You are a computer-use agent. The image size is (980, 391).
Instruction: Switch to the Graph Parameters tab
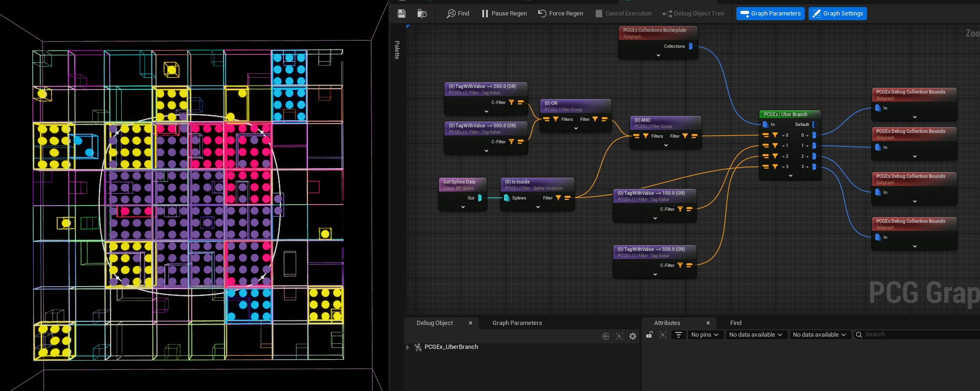click(517, 323)
